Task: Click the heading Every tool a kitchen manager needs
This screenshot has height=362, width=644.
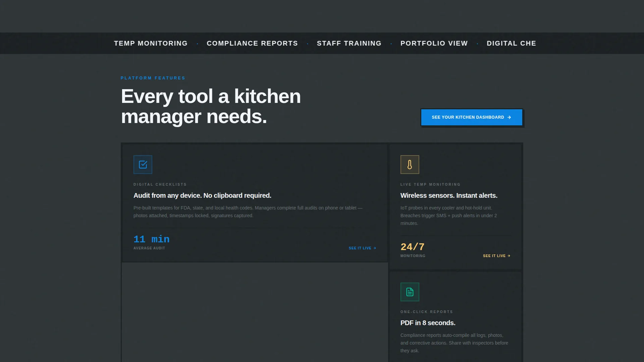Action: 211,106
